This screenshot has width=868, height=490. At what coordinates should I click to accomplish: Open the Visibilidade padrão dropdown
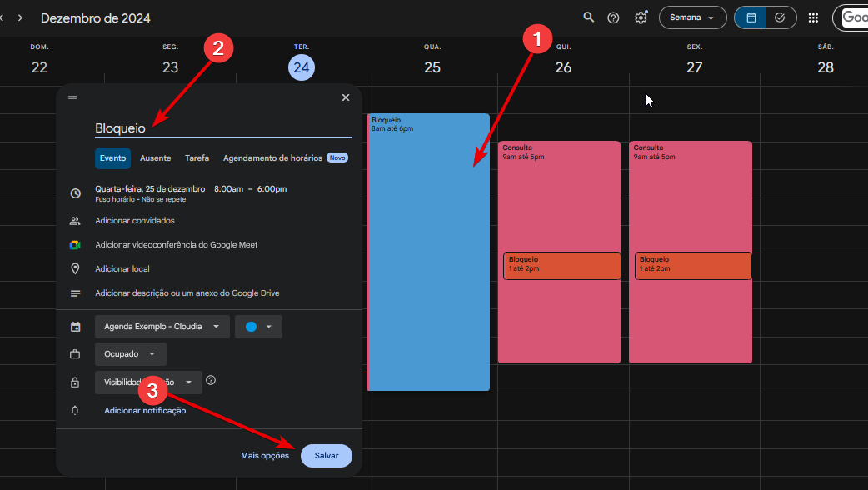click(x=148, y=382)
